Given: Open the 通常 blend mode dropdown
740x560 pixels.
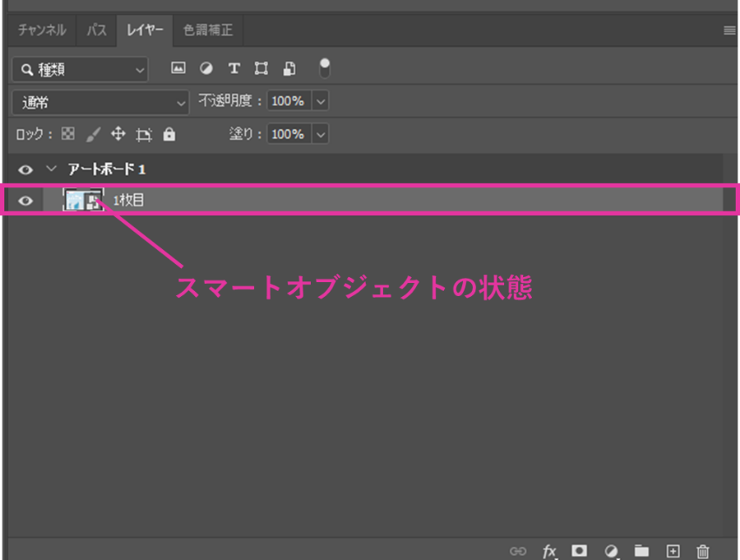Looking at the screenshot, I should click(x=100, y=103).
